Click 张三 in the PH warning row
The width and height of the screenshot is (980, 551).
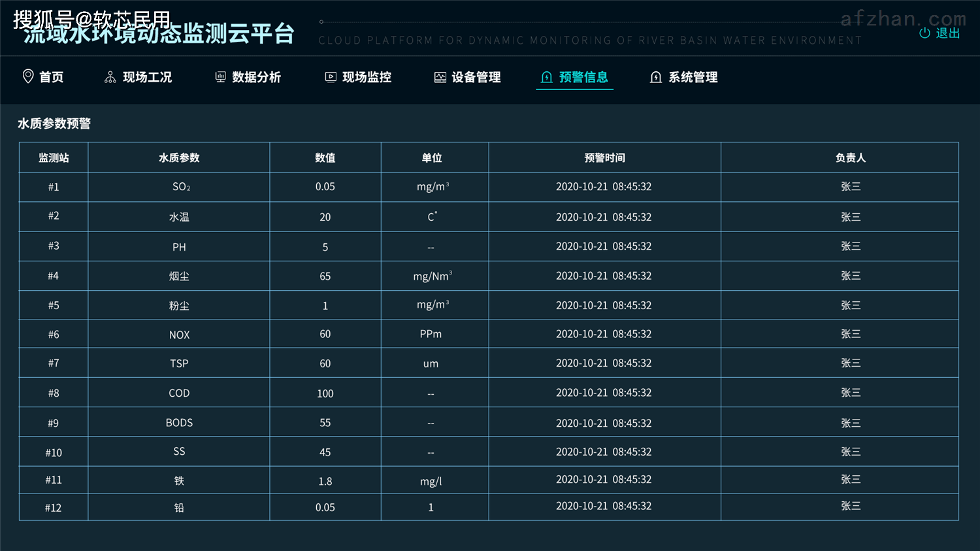pos(851,246)
